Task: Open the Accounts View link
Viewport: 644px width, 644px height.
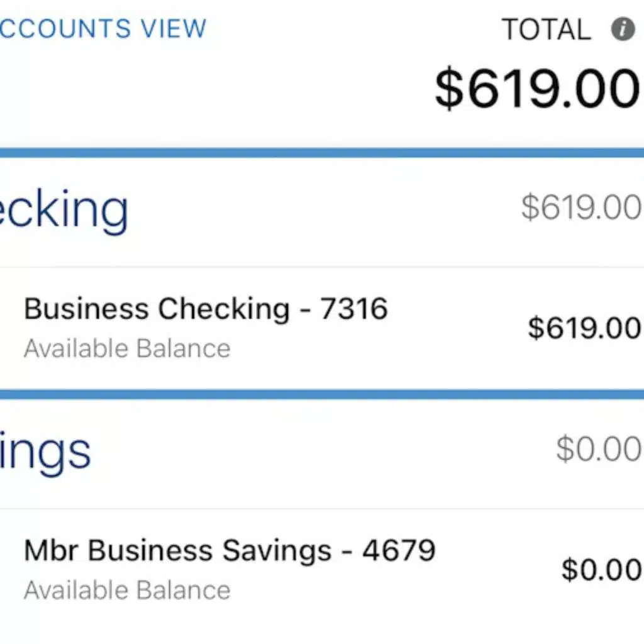Action: click(x=103, y=28)
